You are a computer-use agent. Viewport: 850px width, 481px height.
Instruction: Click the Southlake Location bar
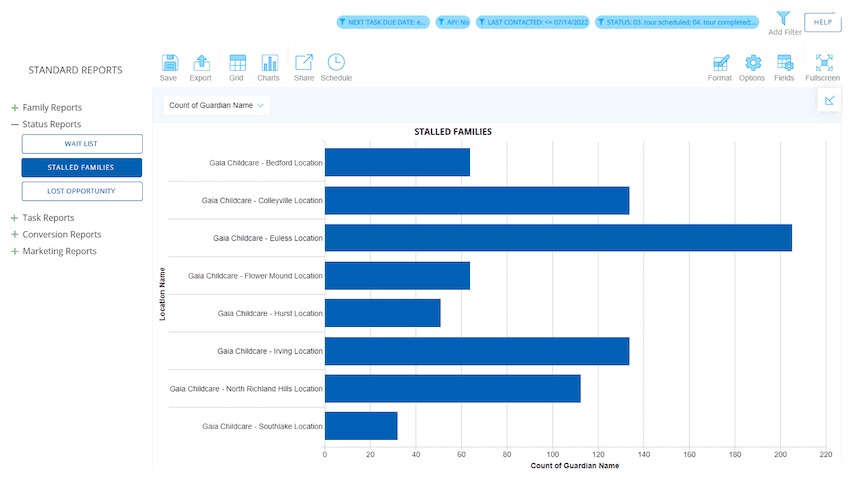click(x=361, y=426)
